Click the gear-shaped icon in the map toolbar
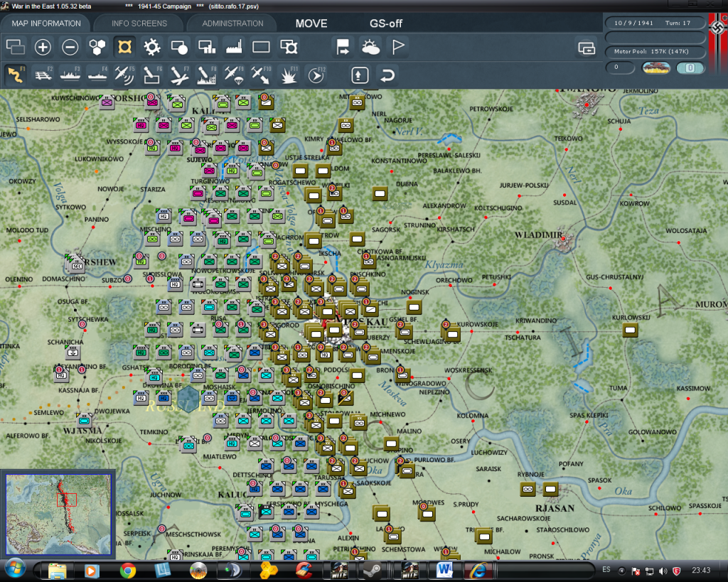Screen dimensions: 728x582 pyautogui.click(x=152, y=47)
